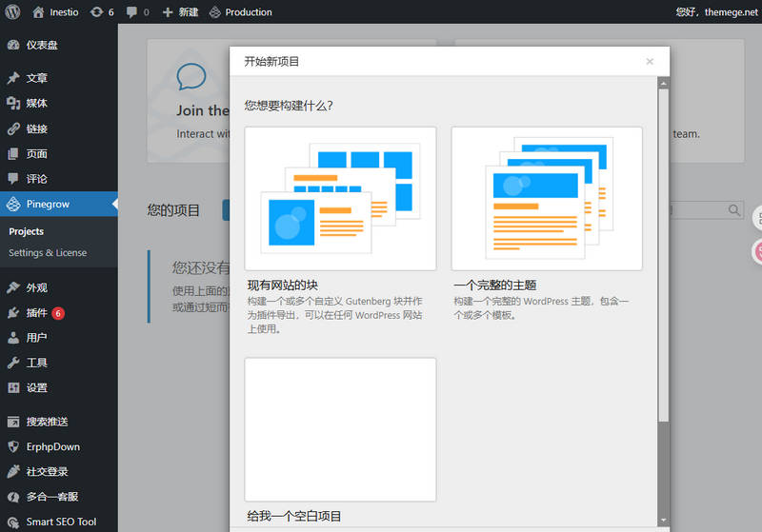Open 工具 tools menu

59,363
